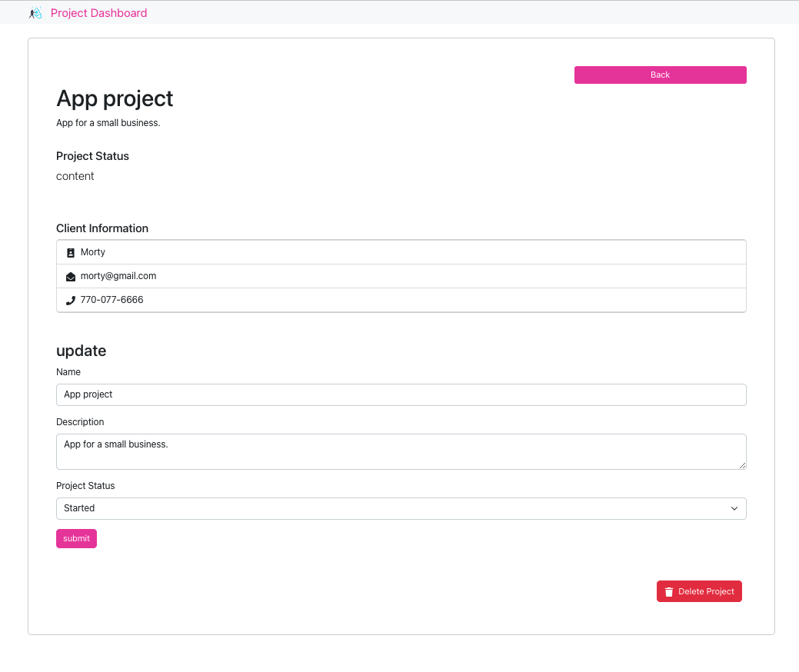Click the Project Dashboard logo icon
The image size is (799, 672).
click(35, 13)
